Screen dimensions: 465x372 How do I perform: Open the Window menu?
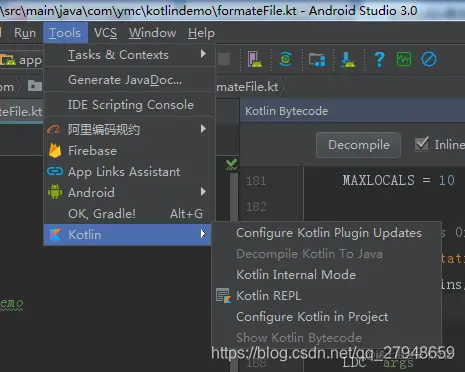tap(152, 33)
